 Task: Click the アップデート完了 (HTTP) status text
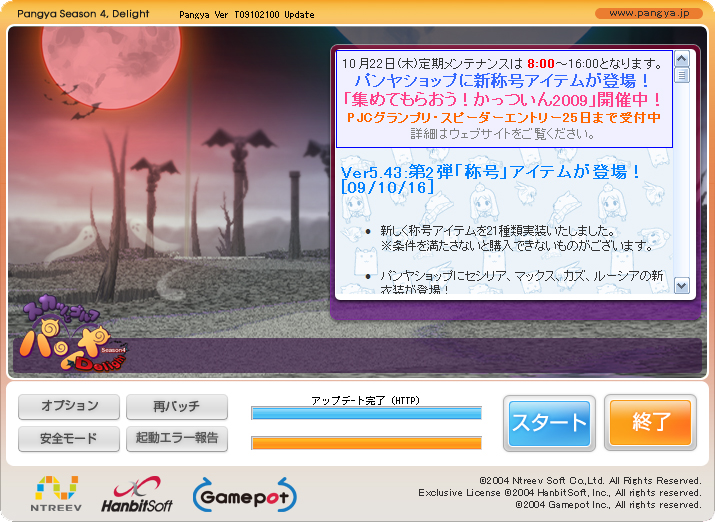[x=365, y=400]
